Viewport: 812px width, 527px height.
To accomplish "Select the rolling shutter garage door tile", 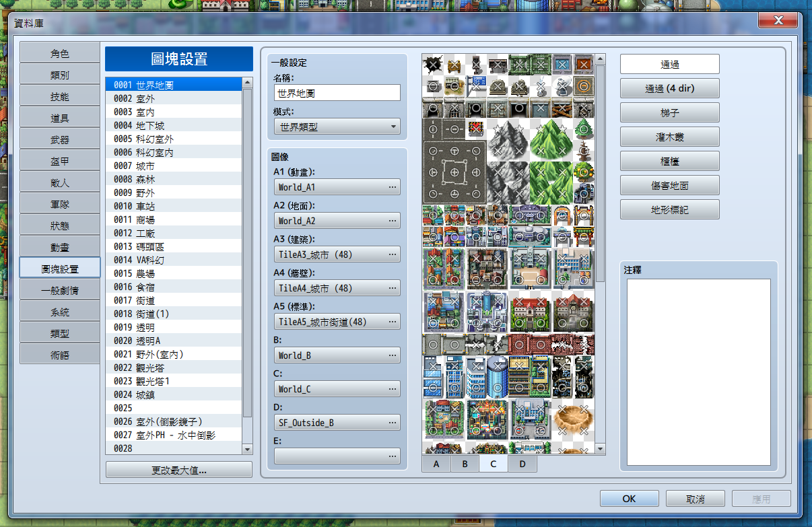I will (x=541, y=108).
